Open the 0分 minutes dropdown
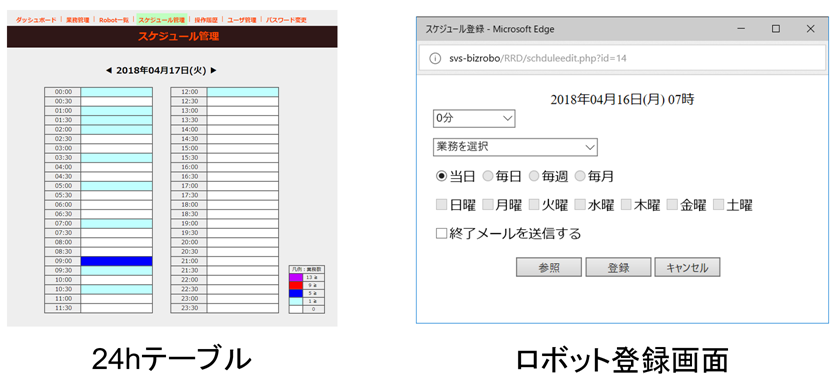 pyautogui.click(x=474, y=119)
